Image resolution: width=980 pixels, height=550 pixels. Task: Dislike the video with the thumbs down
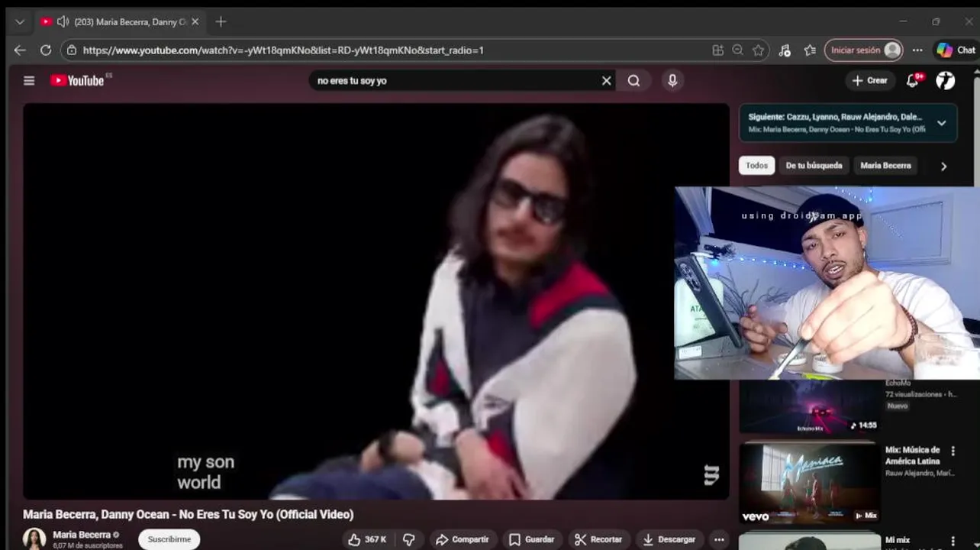coord(409,539)
